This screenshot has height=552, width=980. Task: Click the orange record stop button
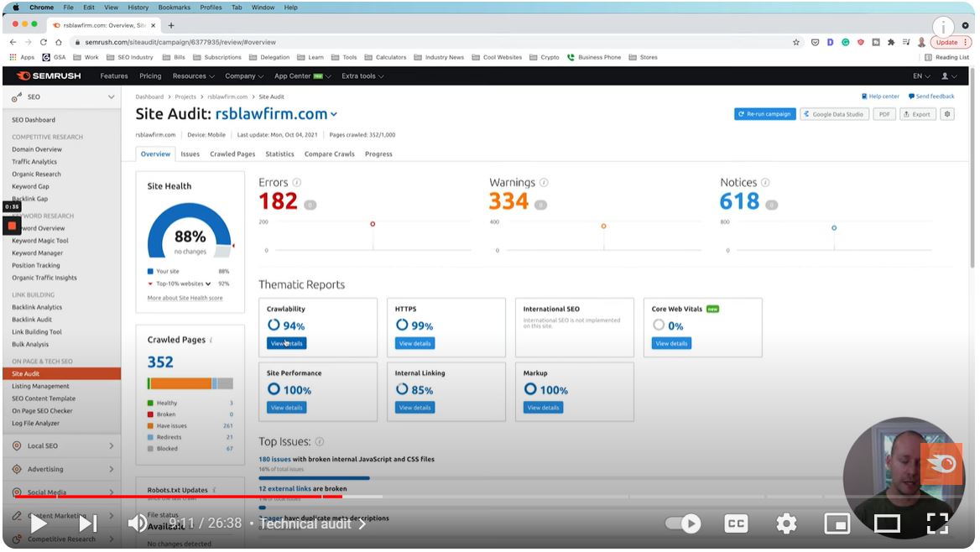click(x=12, y=226)
